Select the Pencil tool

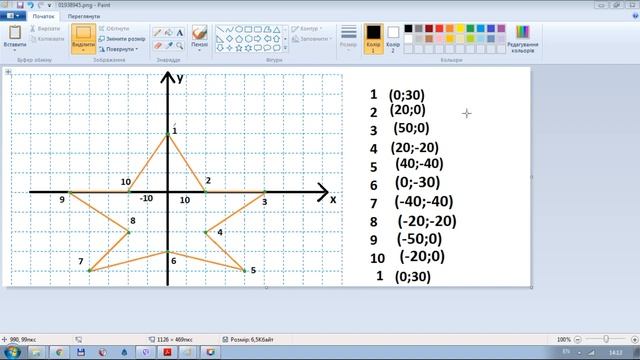[158, 33]
